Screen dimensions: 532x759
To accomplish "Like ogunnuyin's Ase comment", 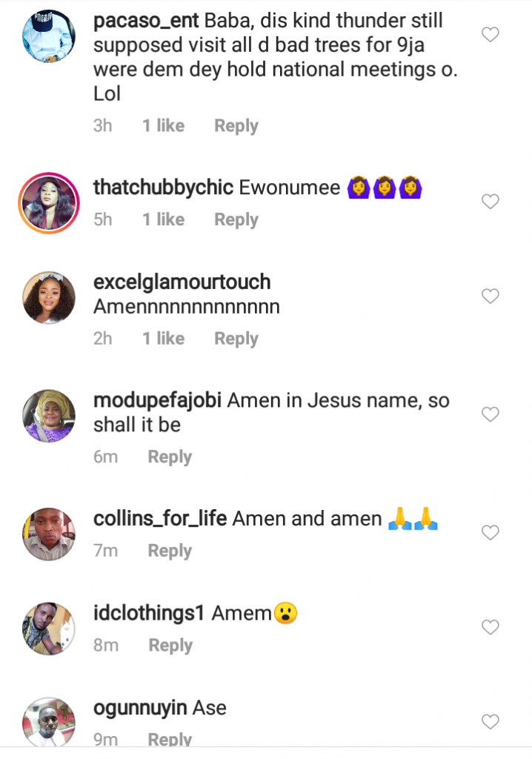I will 491,721.
